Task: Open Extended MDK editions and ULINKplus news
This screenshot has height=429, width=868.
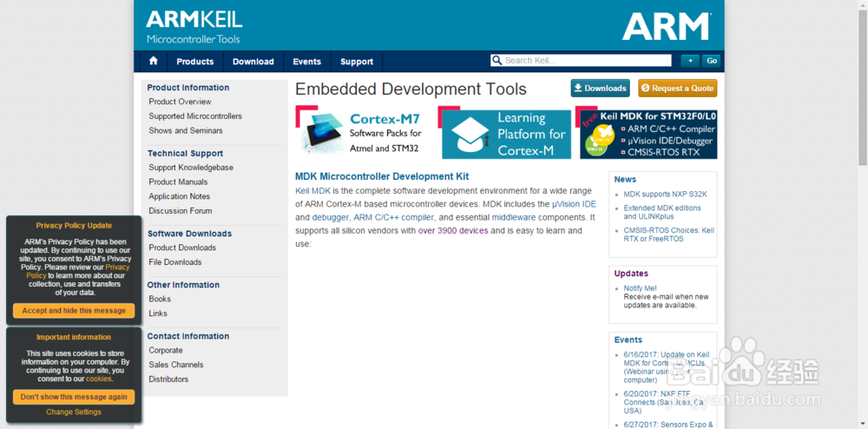Action: coord(662,212)
